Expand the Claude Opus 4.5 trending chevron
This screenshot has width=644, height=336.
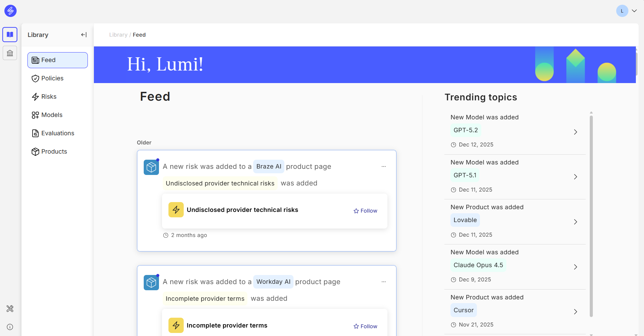[x=575, y=267]
